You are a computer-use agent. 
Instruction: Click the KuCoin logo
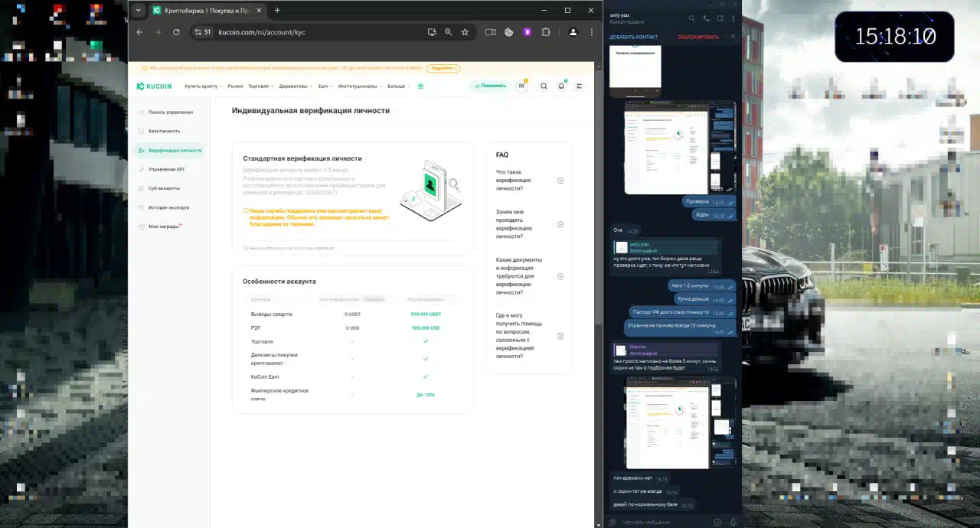[154, 86]
